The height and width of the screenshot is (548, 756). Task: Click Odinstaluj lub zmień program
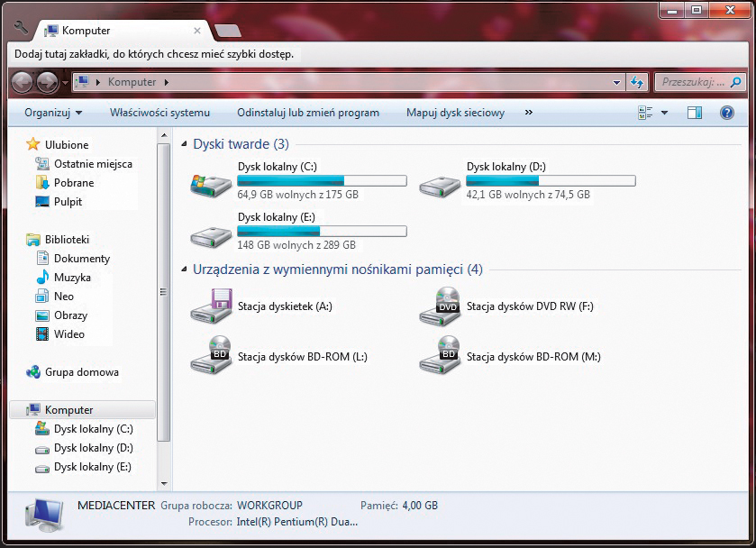(x=307, y=113)
